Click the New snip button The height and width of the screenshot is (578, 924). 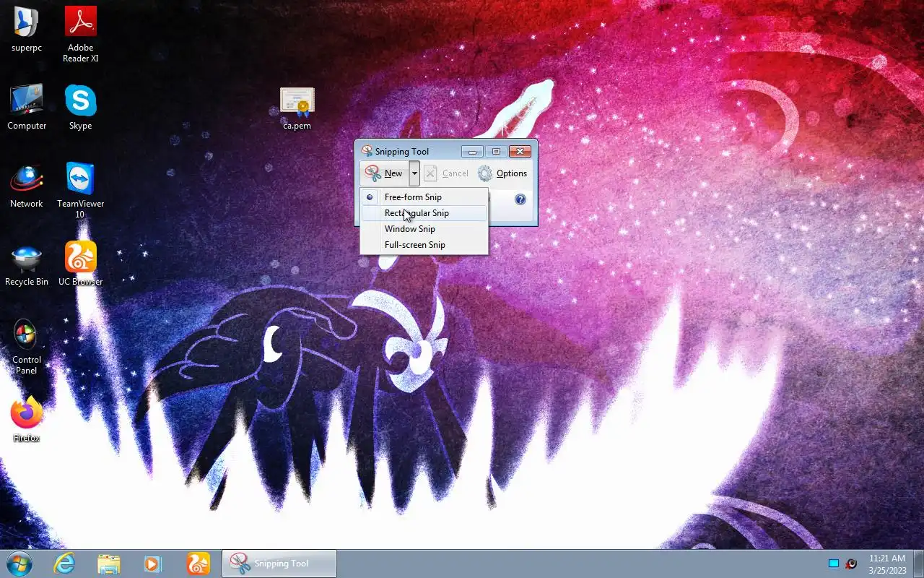pos(385,173)
